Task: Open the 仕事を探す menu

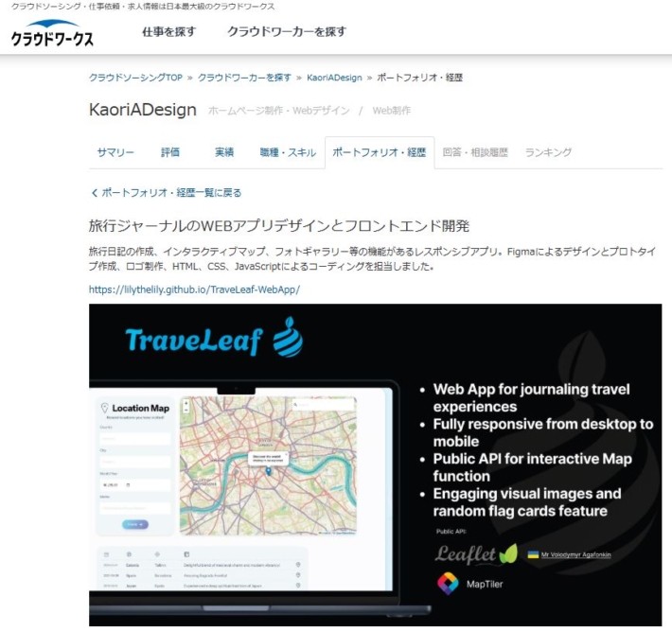Action: (168, 32)
